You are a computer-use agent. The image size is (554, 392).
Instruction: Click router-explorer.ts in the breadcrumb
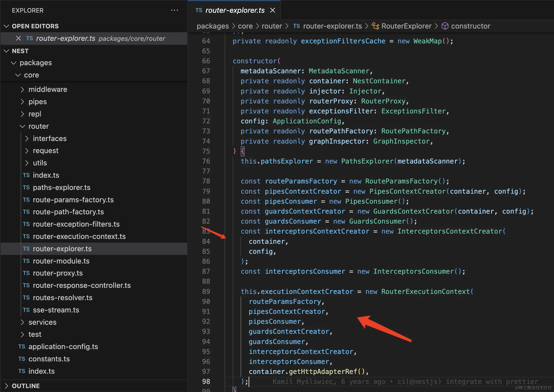[x=332, y=26]
